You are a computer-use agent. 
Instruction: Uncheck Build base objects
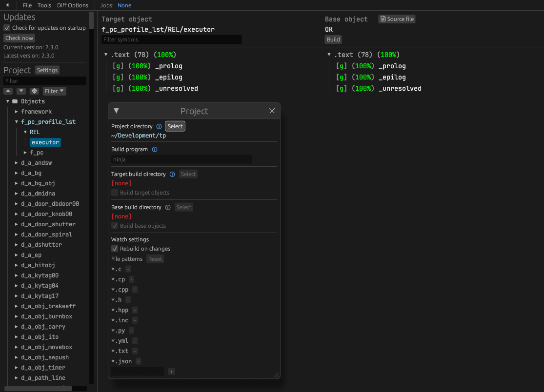pos(114,225)
